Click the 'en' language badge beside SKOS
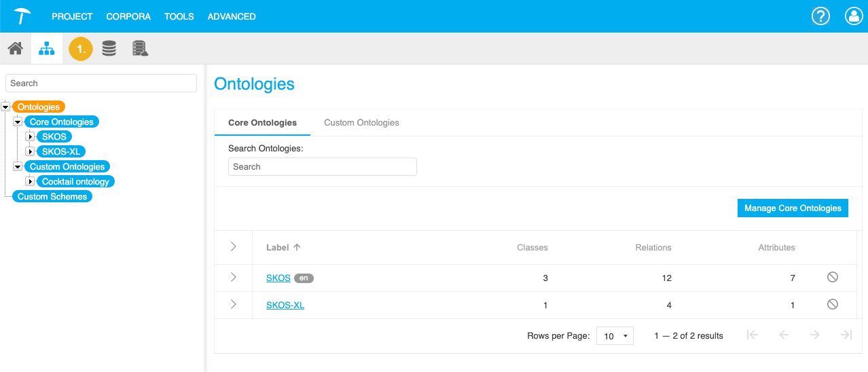Image resolution: width=868 pixels, height=372 pixels. point(304,278)
